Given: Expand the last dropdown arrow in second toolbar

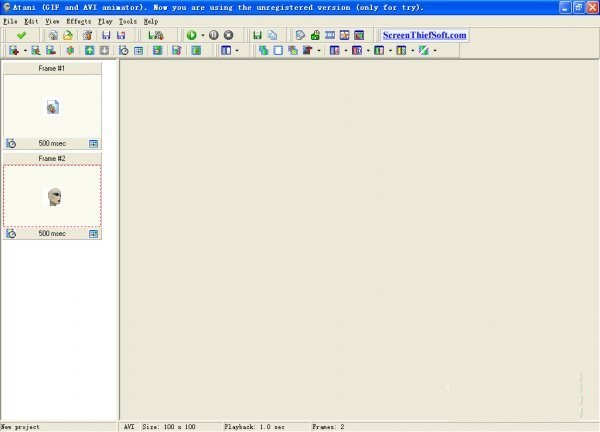Looking at the screenshot, I should 435,50.
